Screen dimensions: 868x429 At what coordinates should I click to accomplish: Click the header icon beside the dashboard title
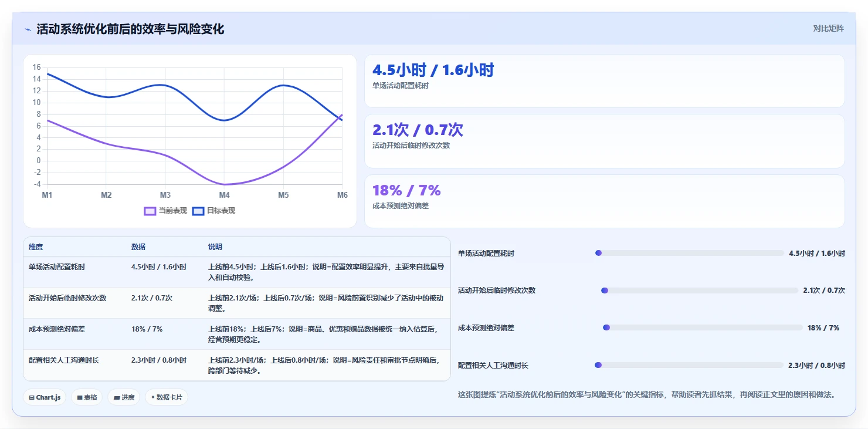[x=28, y=29]
